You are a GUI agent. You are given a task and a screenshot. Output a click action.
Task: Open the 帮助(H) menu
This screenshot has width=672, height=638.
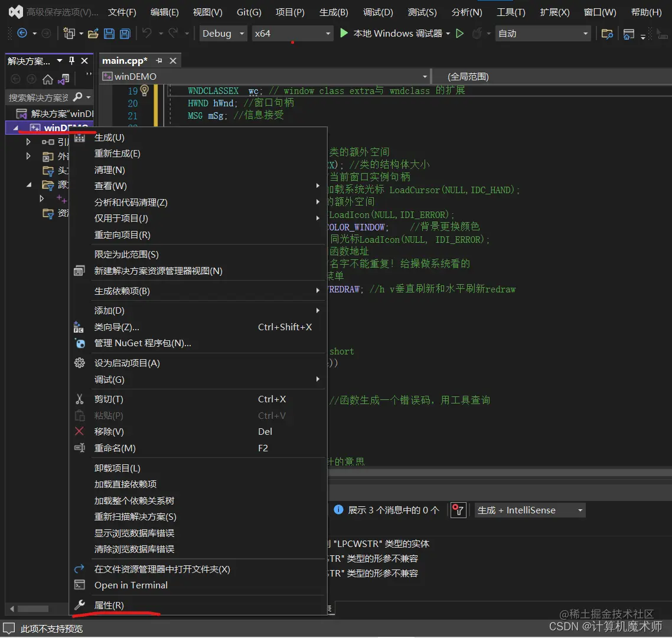click(646, 12)
